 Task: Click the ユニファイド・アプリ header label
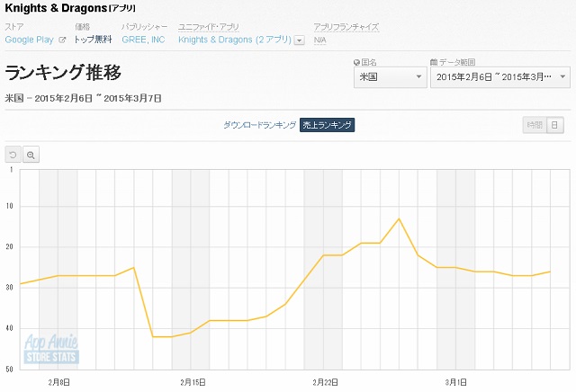pyautogui.click(x=209, y=27)
